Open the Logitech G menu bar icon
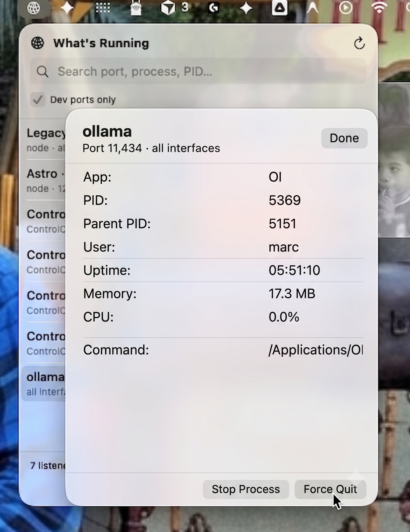Screen dimensions: 410x532 [x=214, y=8]
